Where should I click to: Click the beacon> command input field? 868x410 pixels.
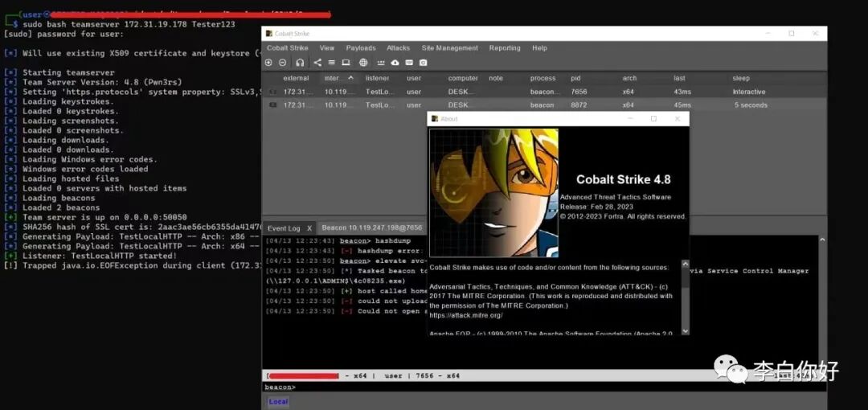544,387
